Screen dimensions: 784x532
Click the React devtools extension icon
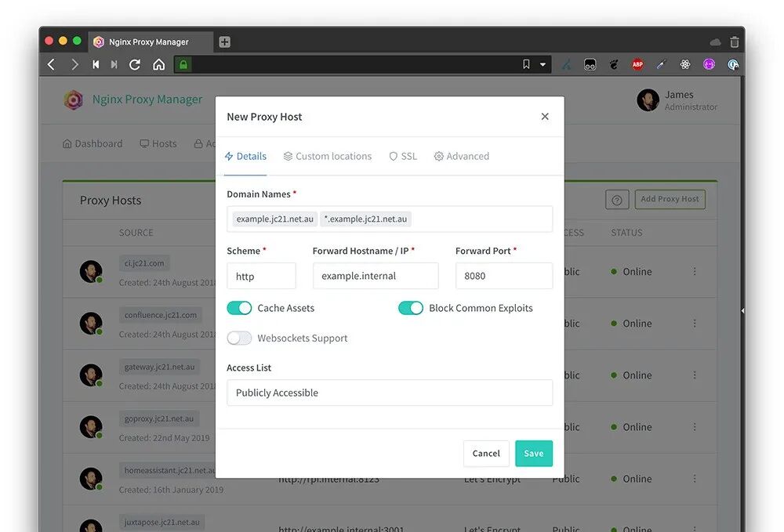[685, 64]
